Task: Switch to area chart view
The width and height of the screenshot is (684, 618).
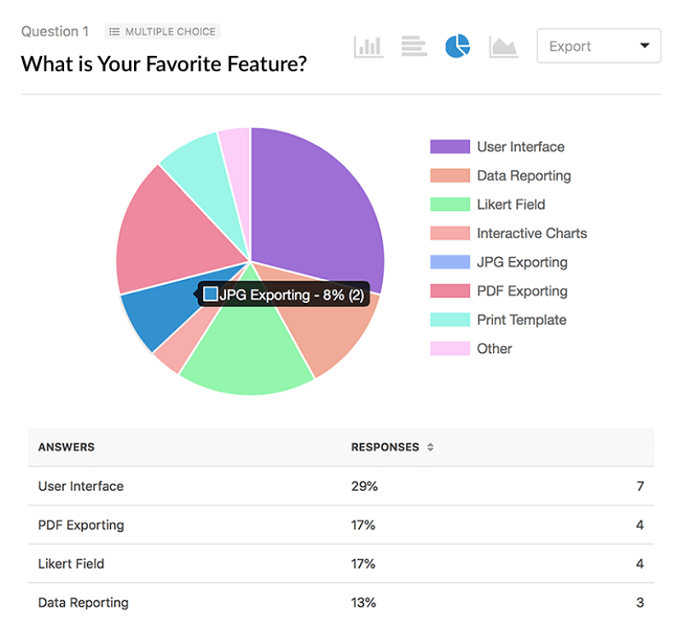Action: point(504,47)
